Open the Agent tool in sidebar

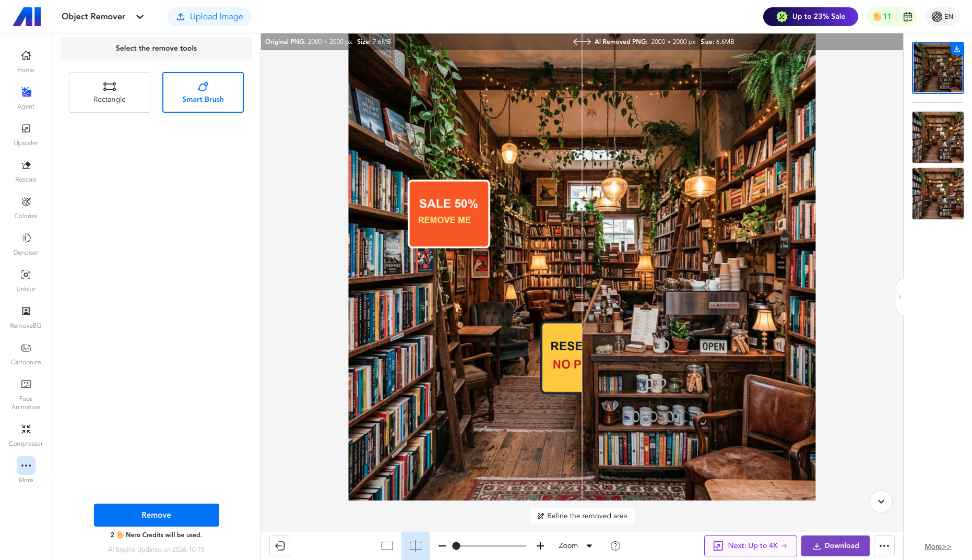26,98
